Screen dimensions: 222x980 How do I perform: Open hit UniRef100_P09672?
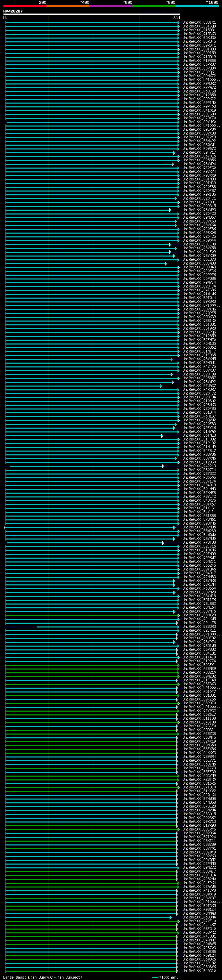pyautogui.click(x=199, y=149)
